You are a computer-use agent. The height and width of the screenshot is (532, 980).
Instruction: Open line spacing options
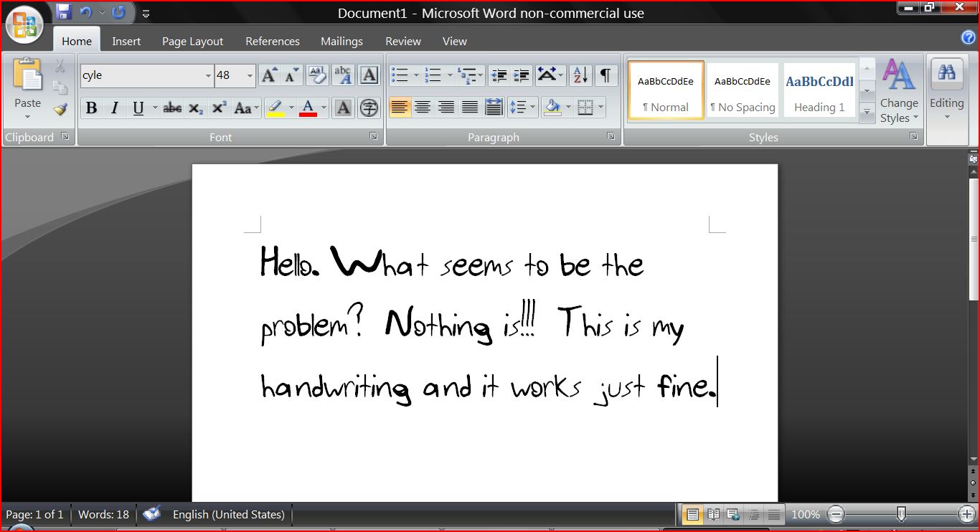(x=522, y=108)
